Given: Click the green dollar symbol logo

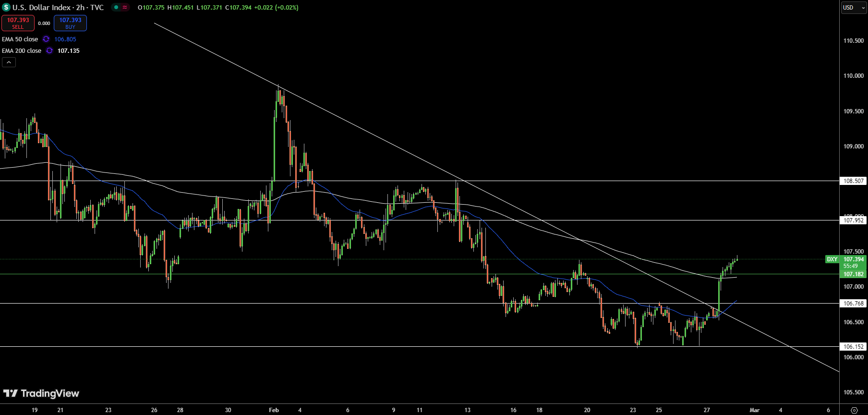Looking at the screenshot, I should click(x=6, y=8).
